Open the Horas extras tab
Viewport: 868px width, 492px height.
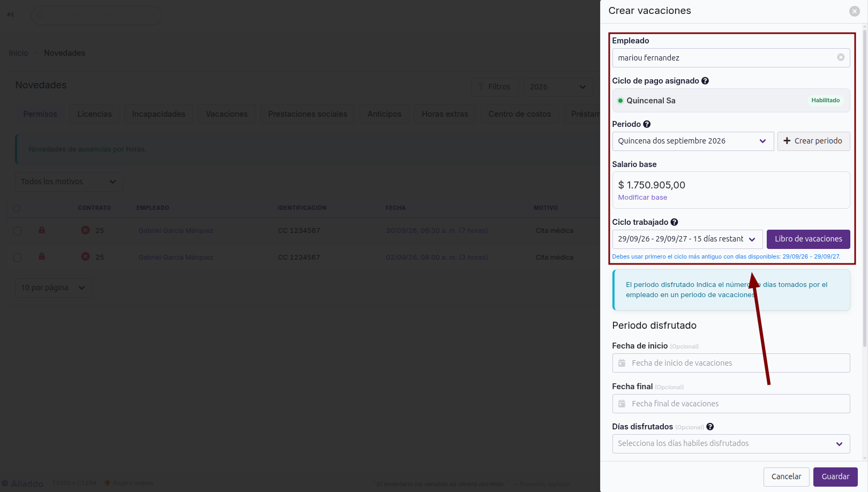(x=445, y=114)
